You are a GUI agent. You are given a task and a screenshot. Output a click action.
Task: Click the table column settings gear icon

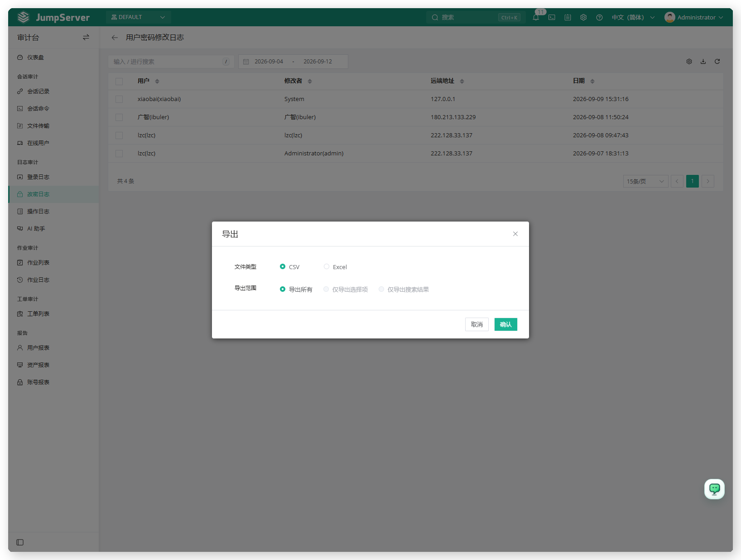(x=689, y=62)
